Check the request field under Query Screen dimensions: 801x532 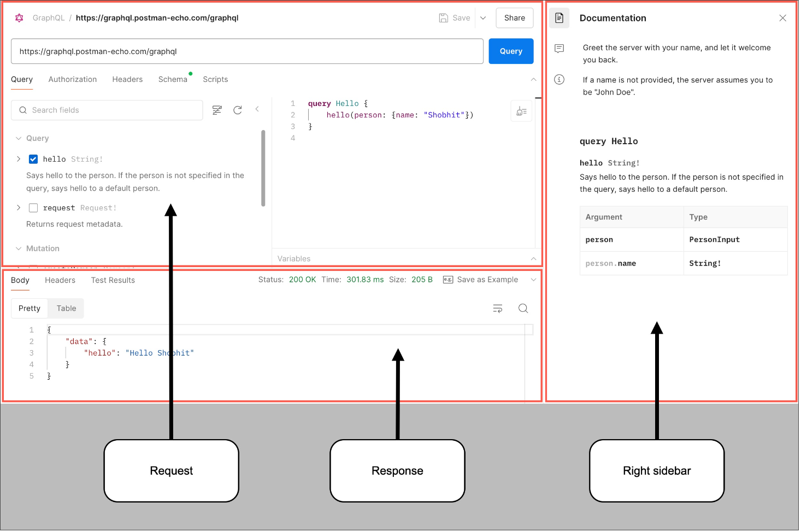click(x=33, y=208)
